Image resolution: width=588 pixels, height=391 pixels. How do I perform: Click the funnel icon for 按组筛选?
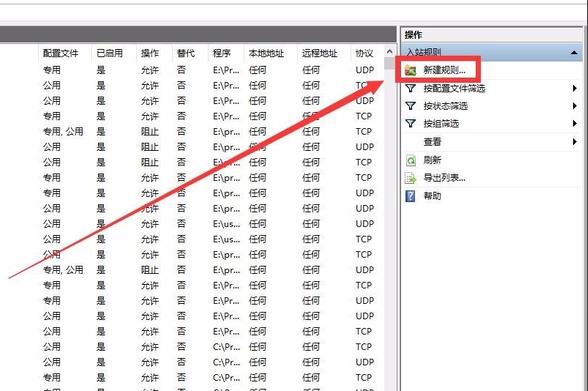coord(411,123)
